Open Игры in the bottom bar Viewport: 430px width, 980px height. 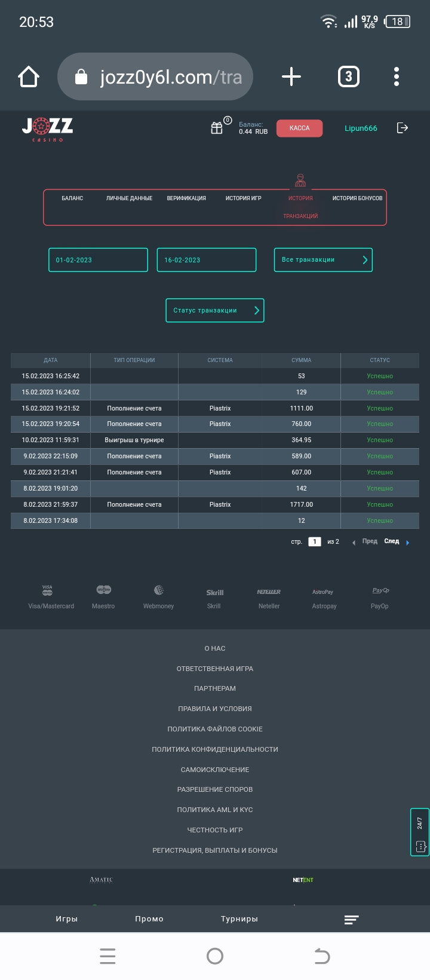pos(67,919)
